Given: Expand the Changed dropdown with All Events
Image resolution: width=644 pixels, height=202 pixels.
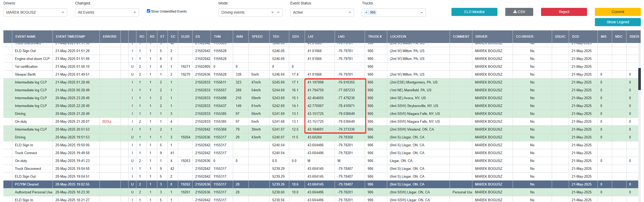Looking at the screenshot, I should point(107,12).
